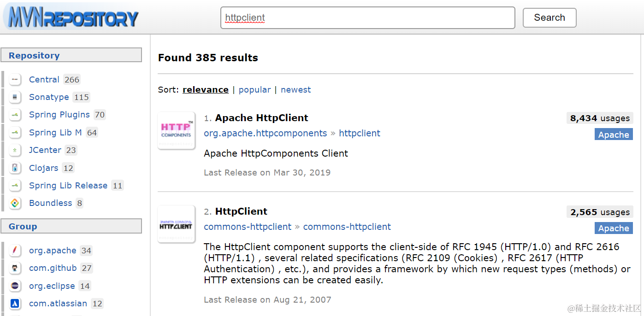
Task: Select the com.github octocat icon
Action: click(15, 268)
